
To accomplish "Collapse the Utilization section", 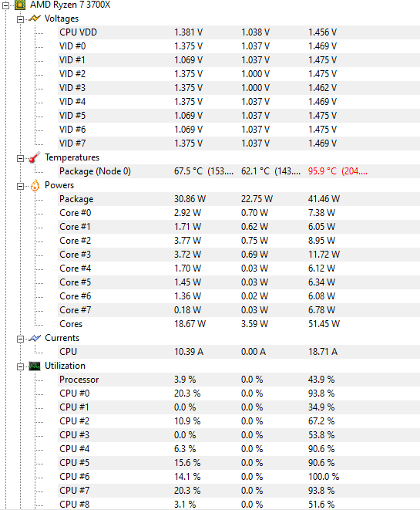I will (21, 367).
